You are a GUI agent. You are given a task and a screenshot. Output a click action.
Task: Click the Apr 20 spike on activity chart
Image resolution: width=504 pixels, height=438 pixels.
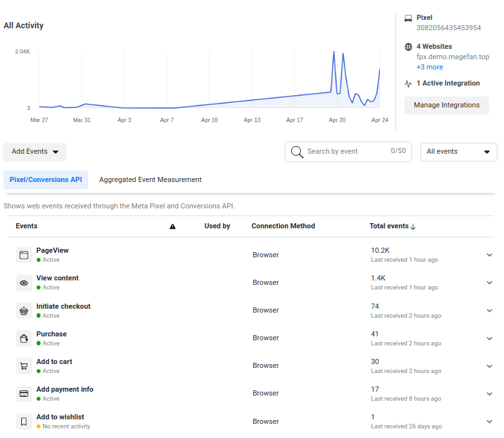point(334,52)
